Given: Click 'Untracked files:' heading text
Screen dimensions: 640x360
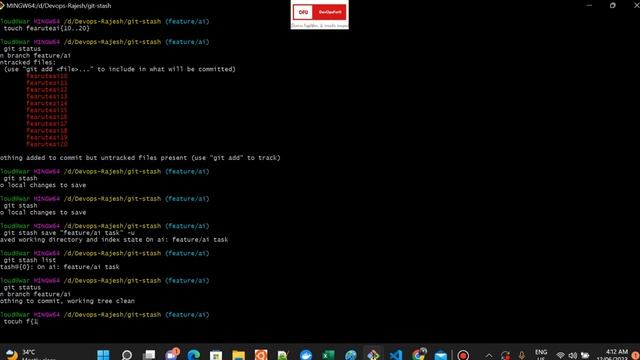Looking at the screenshot, I should click(28, 62).
